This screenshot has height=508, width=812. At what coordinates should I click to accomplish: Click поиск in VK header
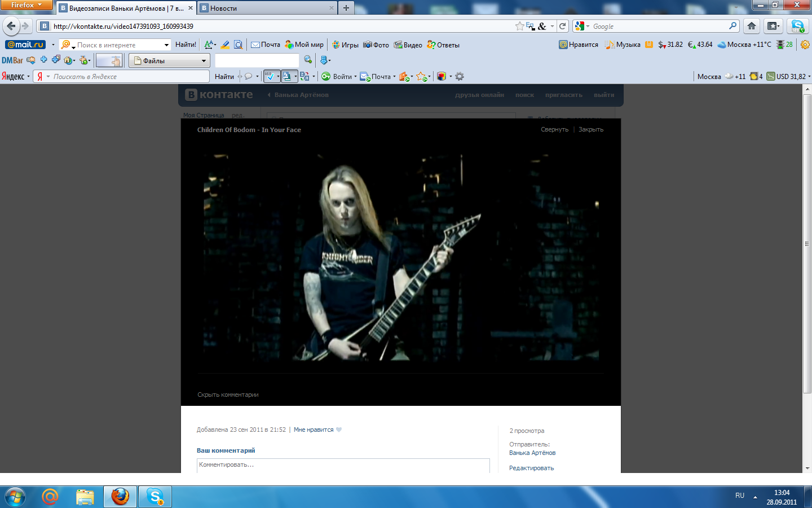(x=524, y=95)
